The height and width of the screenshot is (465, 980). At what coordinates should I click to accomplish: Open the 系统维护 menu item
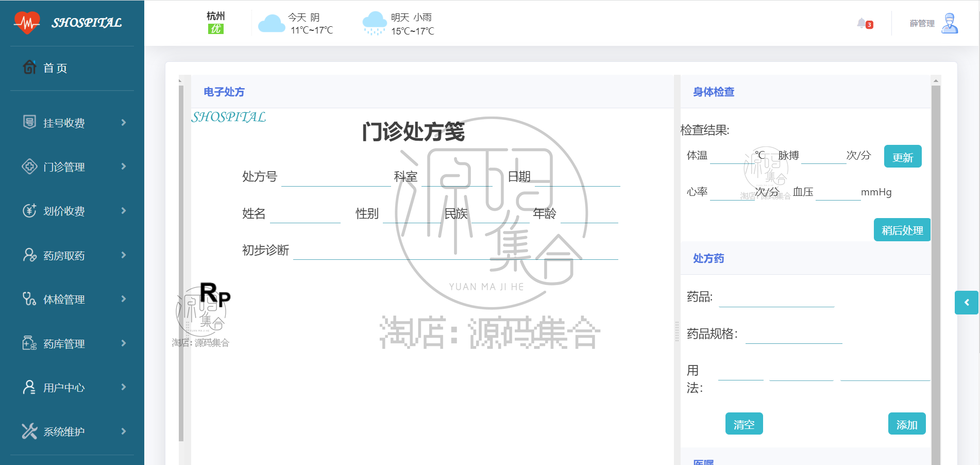tap(72, 431)
